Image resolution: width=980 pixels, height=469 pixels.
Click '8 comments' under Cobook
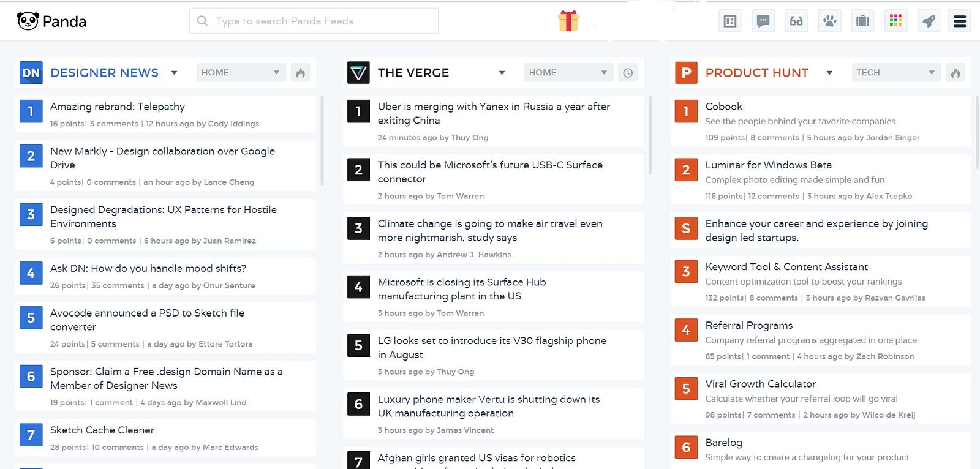coord(775,138)
